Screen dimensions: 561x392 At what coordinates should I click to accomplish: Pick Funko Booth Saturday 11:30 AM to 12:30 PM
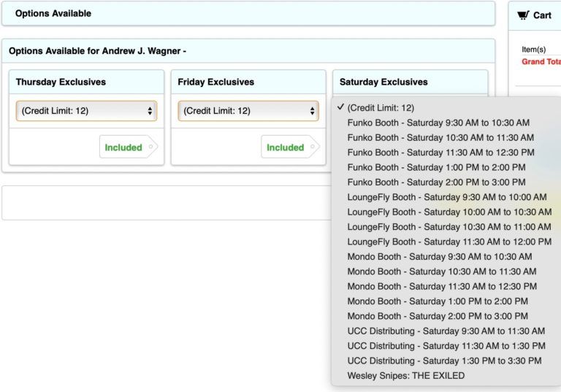[x=446, y=153]
